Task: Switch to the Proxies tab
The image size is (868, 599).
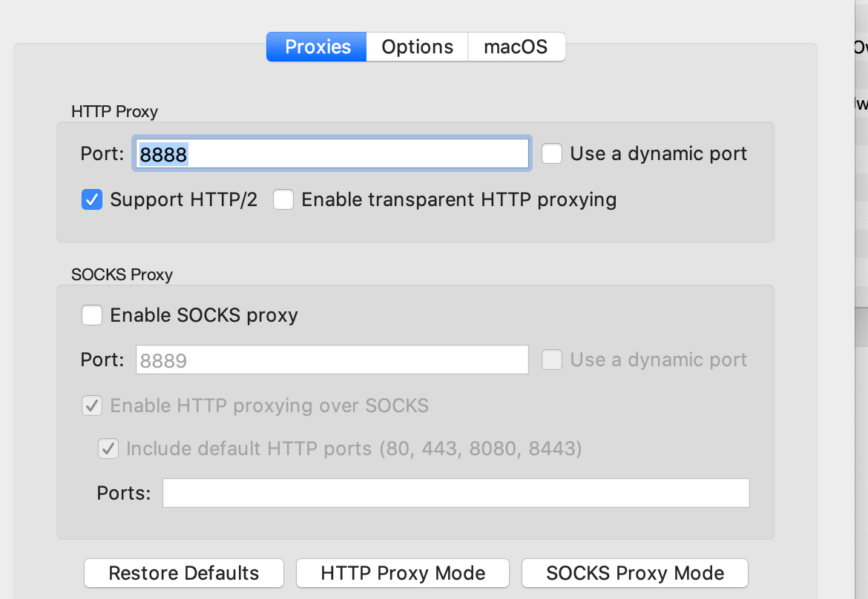Action: click(317, 47)
